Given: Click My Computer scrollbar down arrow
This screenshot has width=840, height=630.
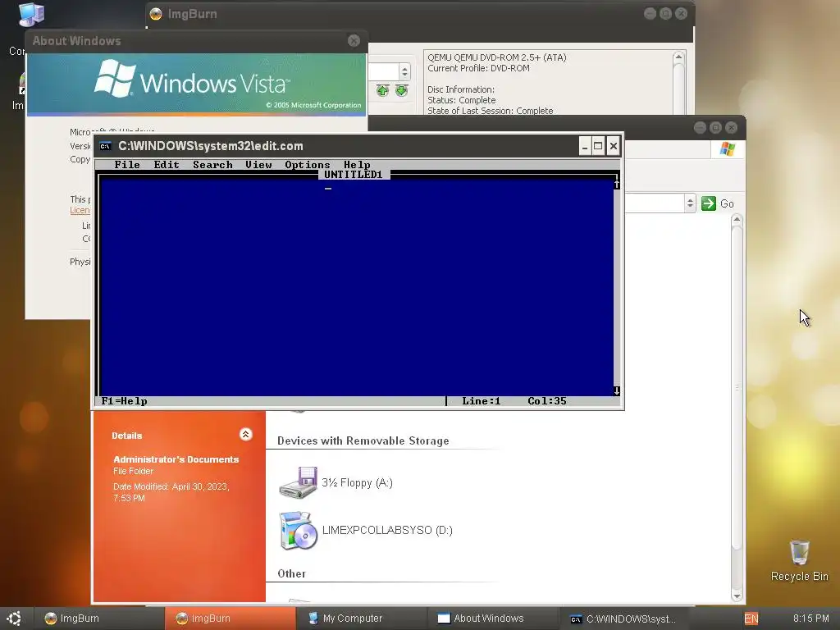Looking at the screenshot, I should coord(737,596).
